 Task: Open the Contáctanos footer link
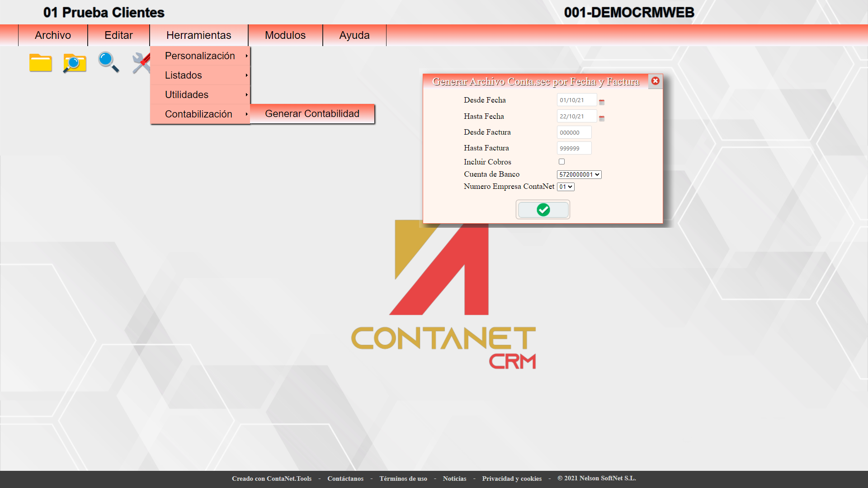point(345,479)
